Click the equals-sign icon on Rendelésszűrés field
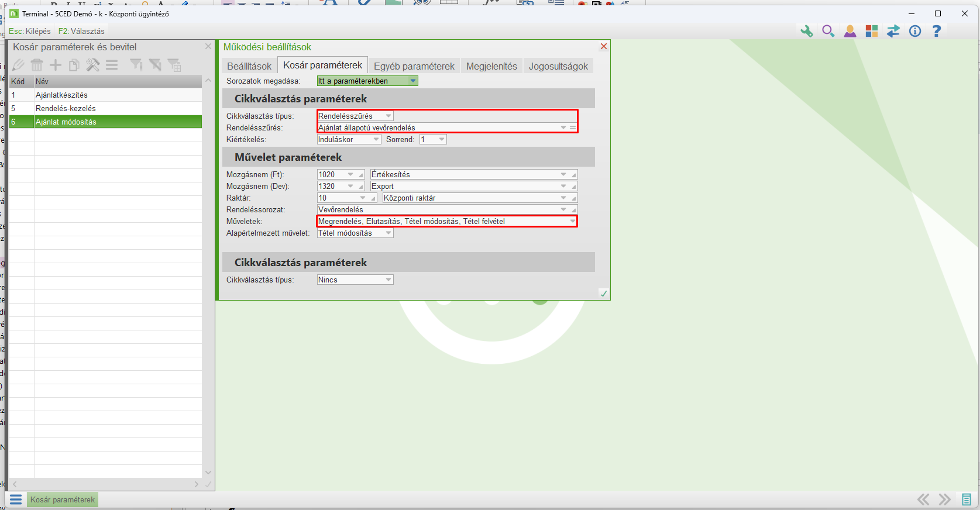 [573, 127]
